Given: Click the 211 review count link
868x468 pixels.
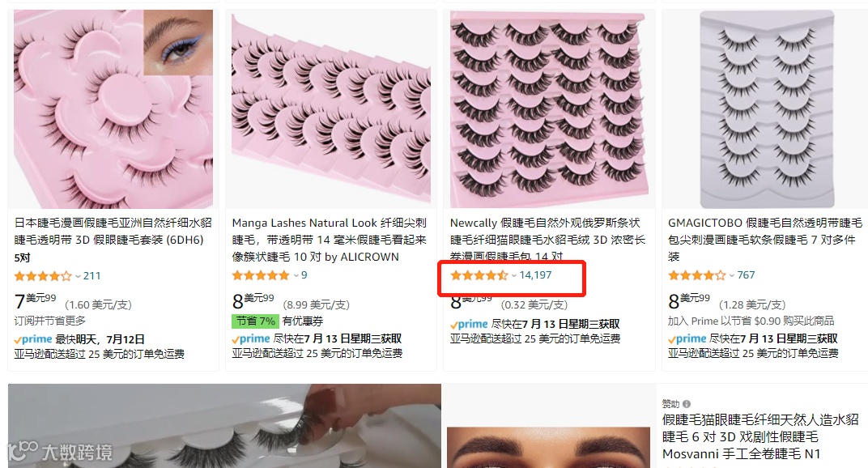Looking at the screenshot, I should pyautogui.click(x=91, y=276).
